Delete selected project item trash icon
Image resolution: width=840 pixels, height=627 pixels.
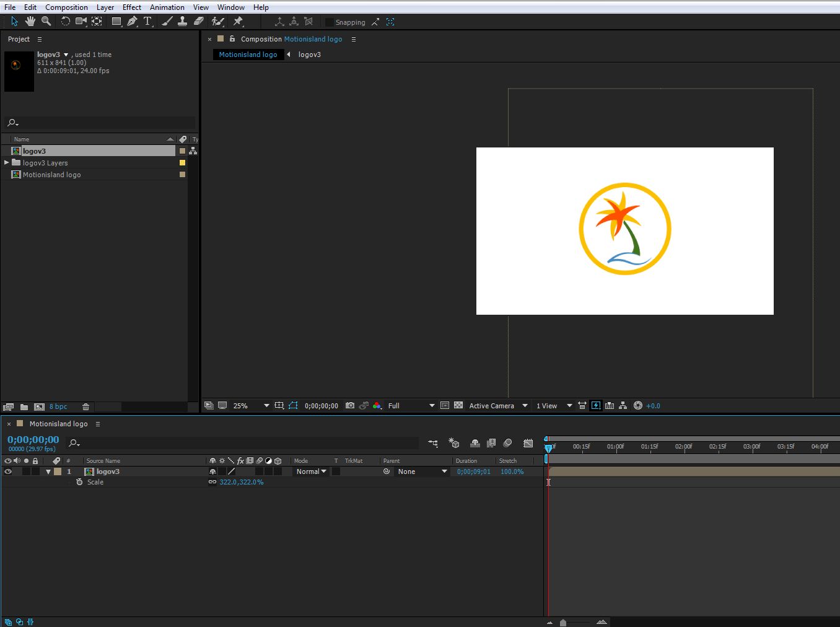pos(86,407)
